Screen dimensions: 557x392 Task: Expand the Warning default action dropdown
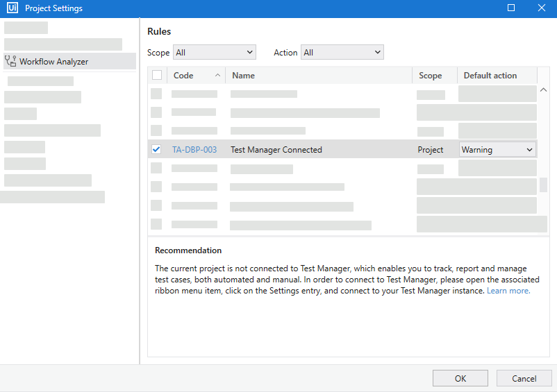click(x=497, y=149)
